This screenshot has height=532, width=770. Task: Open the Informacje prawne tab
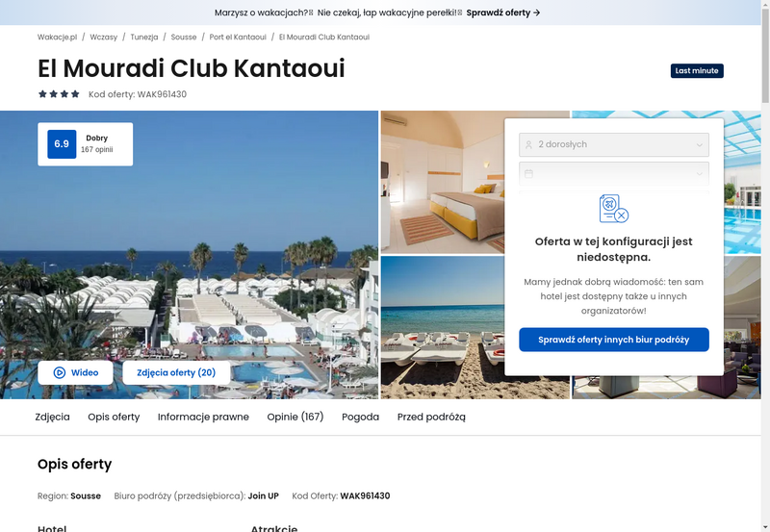[x=203, y=417]
